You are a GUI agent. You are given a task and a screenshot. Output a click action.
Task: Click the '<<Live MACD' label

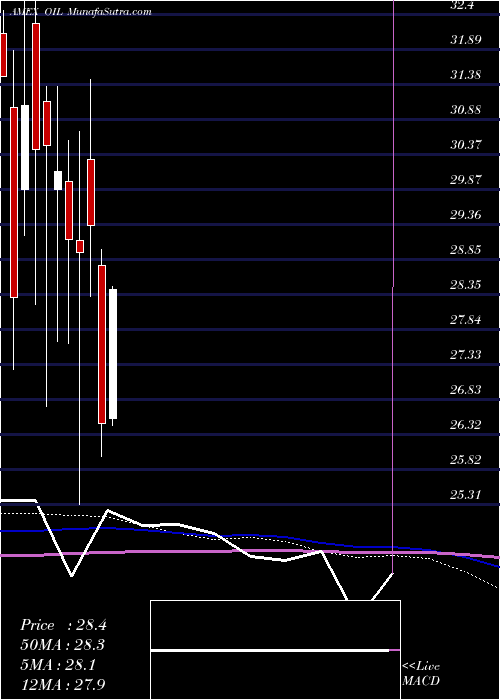click(x=421, y=673)
